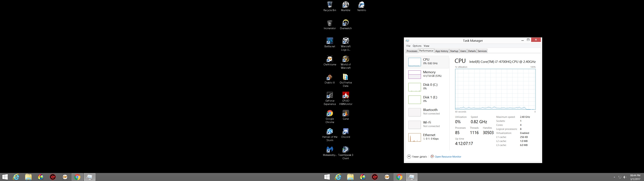
Task: Select the CPU entry in the sidebar
Action: pos(427,62)
